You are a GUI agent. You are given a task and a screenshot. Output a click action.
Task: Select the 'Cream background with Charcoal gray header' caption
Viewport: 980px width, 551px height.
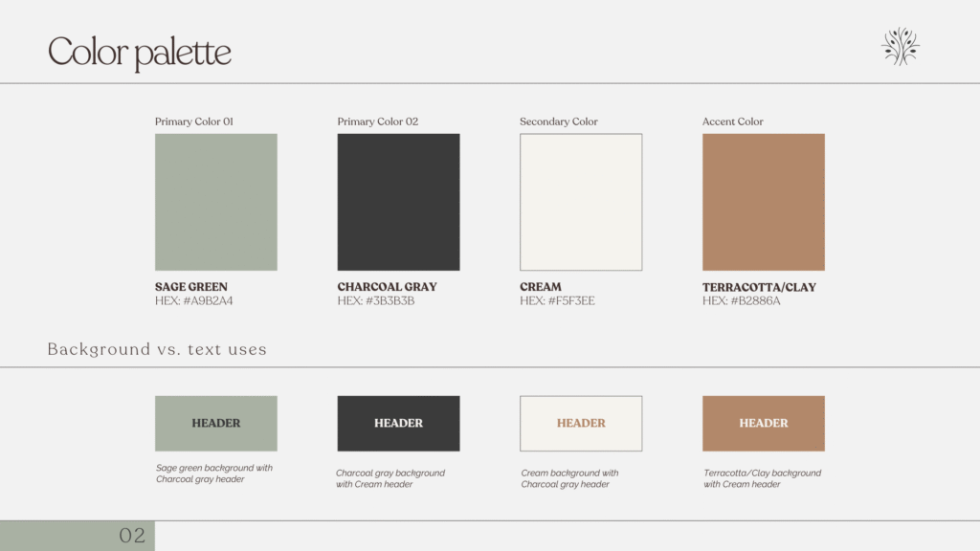570,478
